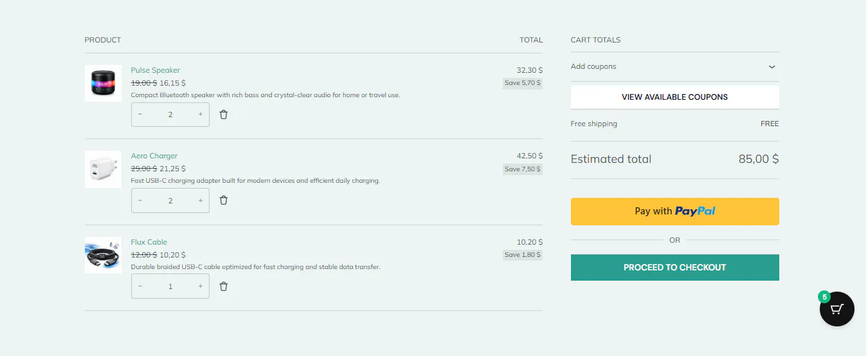Click the struck-through price 12,00 $

[144, 255]
